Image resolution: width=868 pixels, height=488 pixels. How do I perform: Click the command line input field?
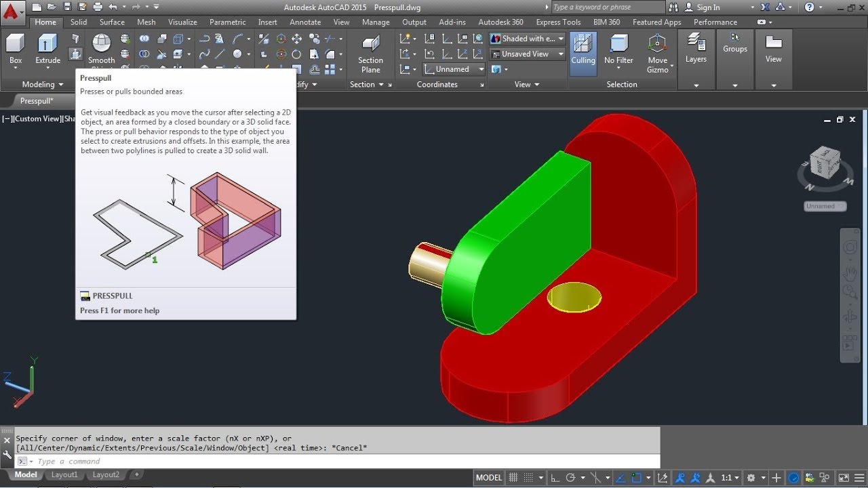click(x=337, y=462)
